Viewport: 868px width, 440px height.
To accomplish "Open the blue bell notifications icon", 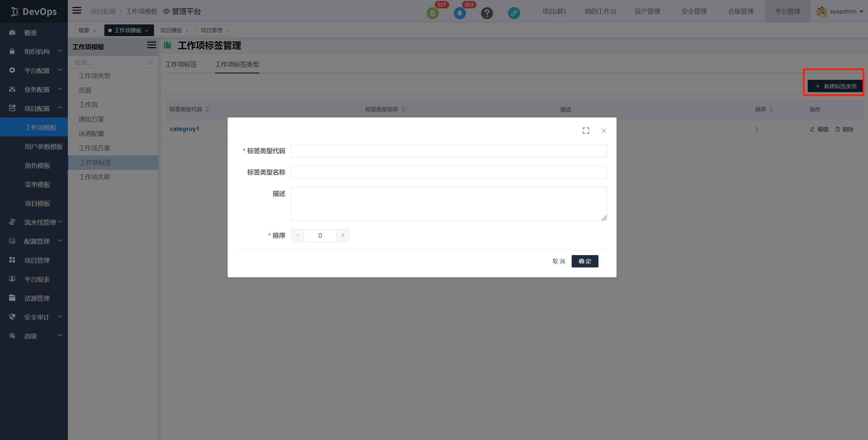I will pyautogui.click(x=459, y=13).
